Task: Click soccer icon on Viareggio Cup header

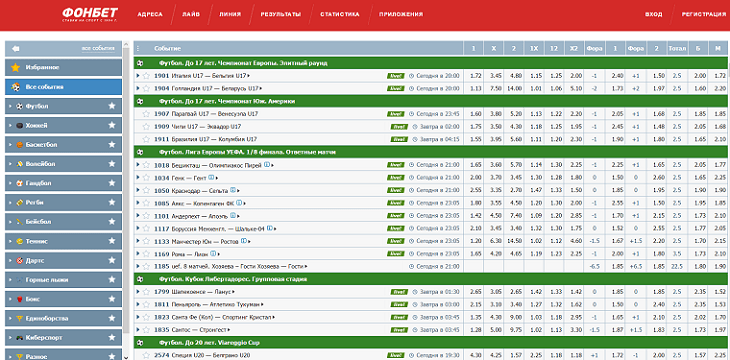Action: 140,343
